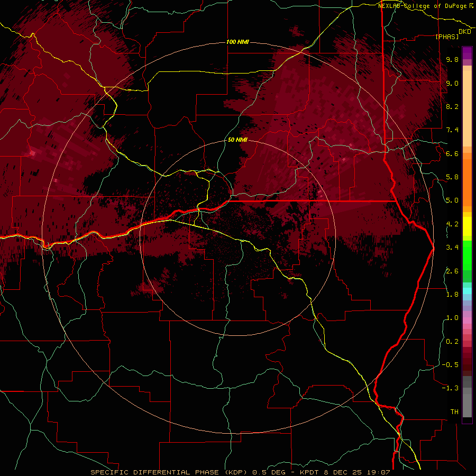Pick the peach band of the color scale
This screenshot has height=476, width=476.
pos(467,109)
